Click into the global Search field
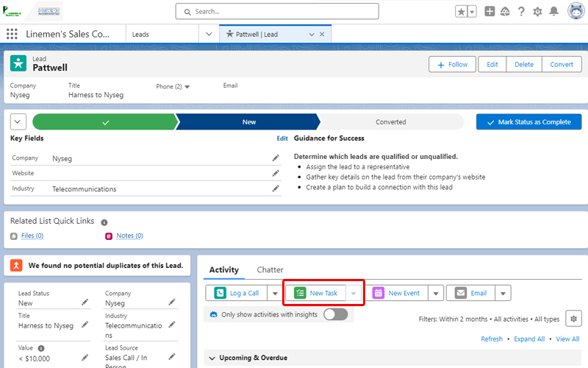The width and height of the screenshot is (588, 368). 278,12
